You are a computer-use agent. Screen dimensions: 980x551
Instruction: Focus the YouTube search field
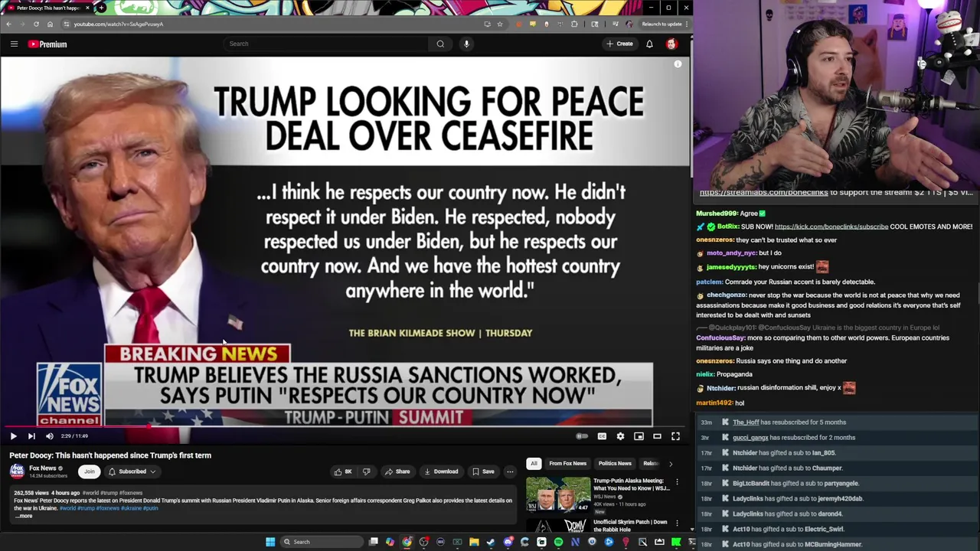pyautogui.click(x=325, y=44)
